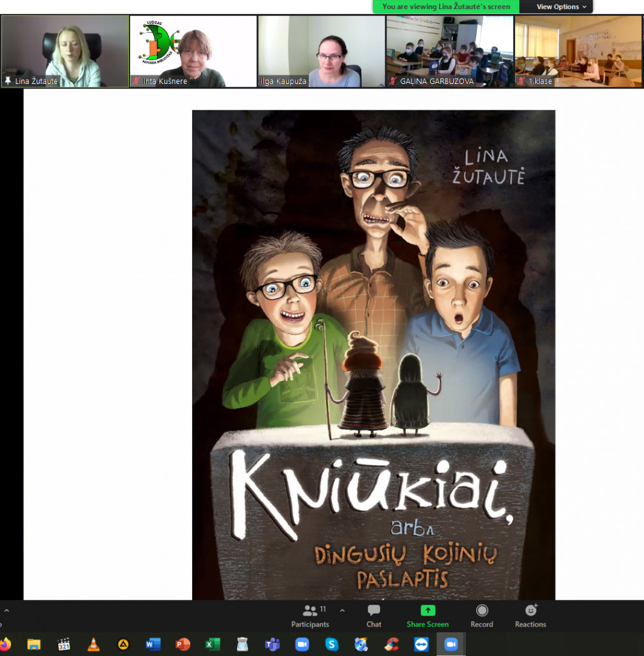This screenshot has height=656, width=644.
Task: Select Ilga Kaupuža's video thumbnail
Action: point(322,51)
